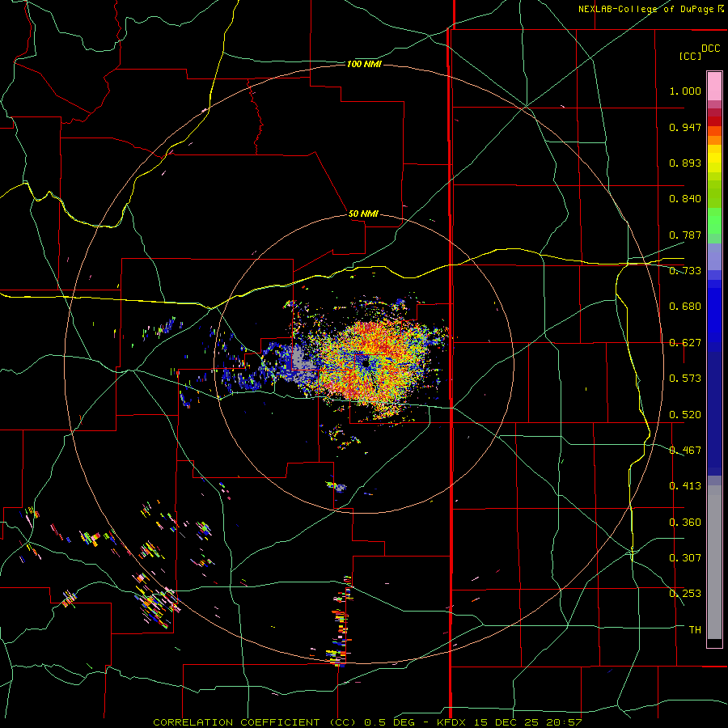Viewport: 728px width, 728px height.
Task: Pick the pink top segment of color scale
Action: point(714,86)
